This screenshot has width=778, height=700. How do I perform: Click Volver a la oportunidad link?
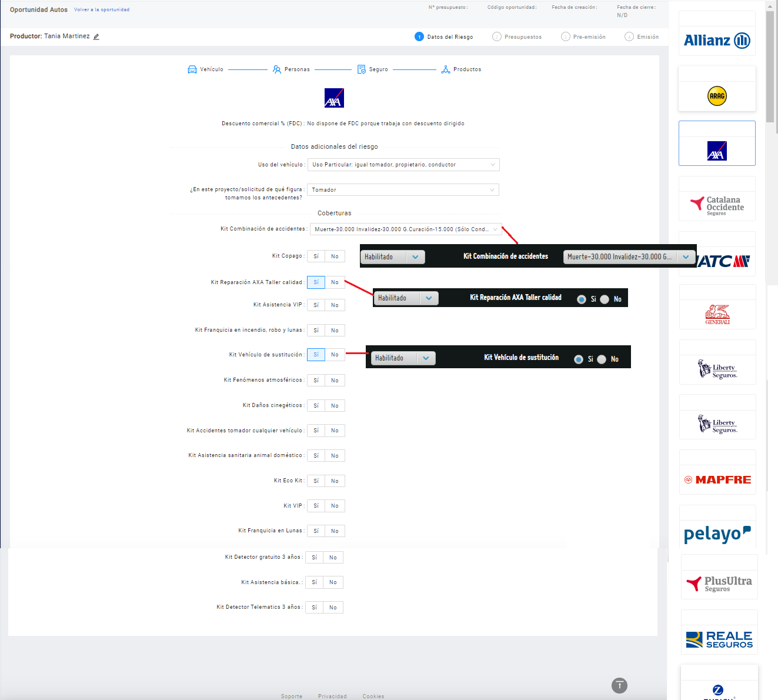pyautogui.click(x=102, y=10)
